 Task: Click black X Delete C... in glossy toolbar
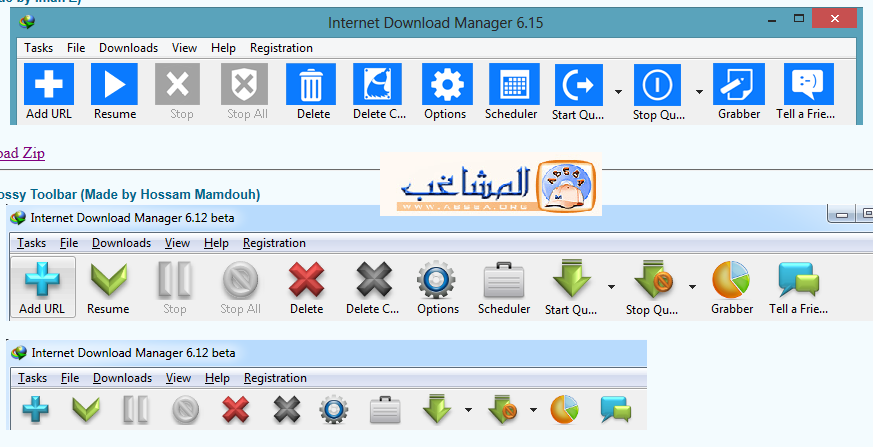pos(374,279)
